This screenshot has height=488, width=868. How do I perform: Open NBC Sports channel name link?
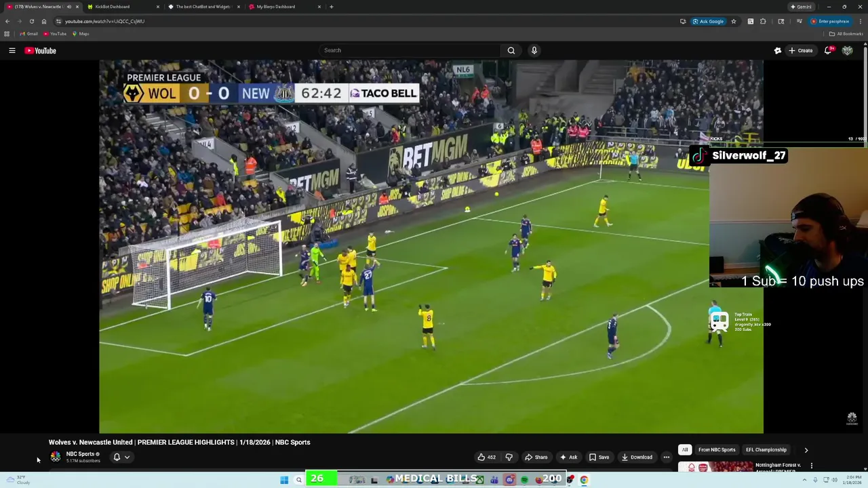[x=80, y=454]
